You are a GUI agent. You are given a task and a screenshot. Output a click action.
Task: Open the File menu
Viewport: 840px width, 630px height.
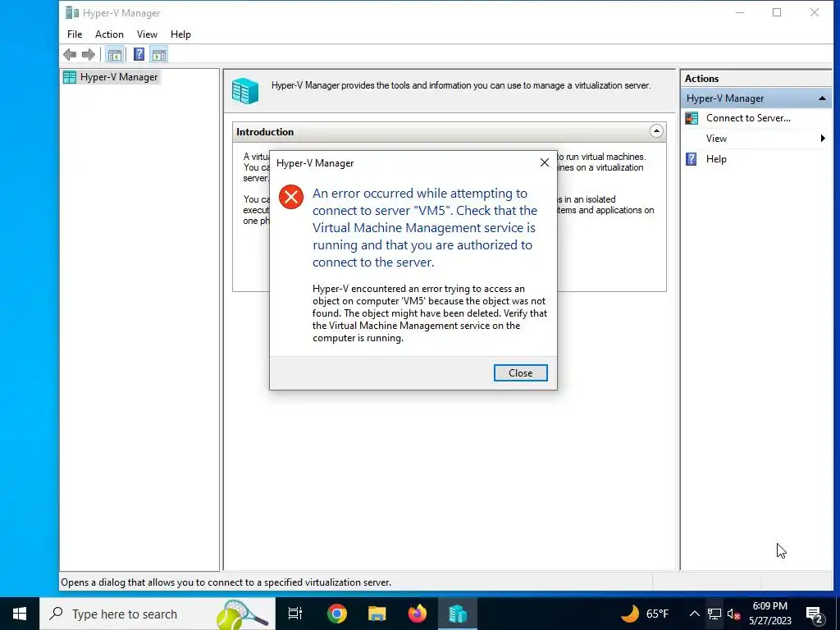[x=75, y=34]
